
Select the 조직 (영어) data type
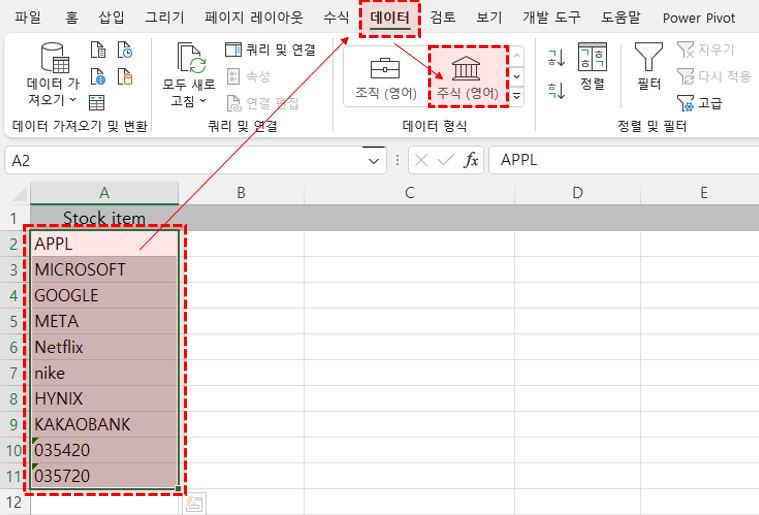[x=386, y=77]
